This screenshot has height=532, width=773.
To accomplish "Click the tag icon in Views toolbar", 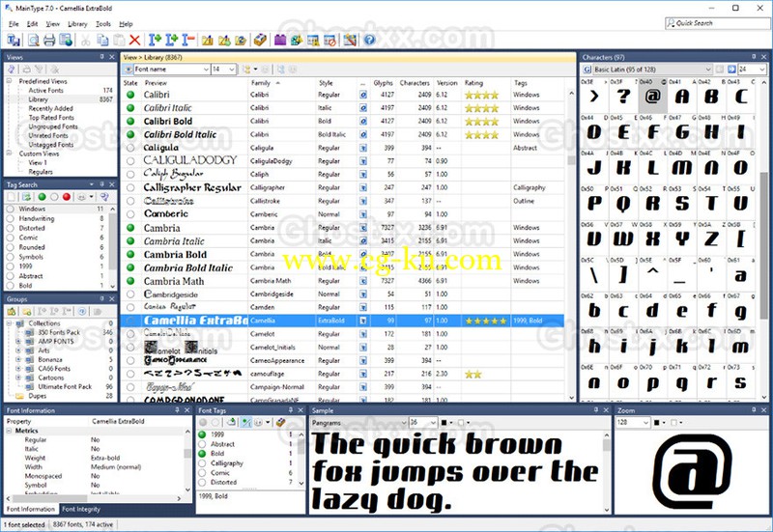I will click(11, 70).
